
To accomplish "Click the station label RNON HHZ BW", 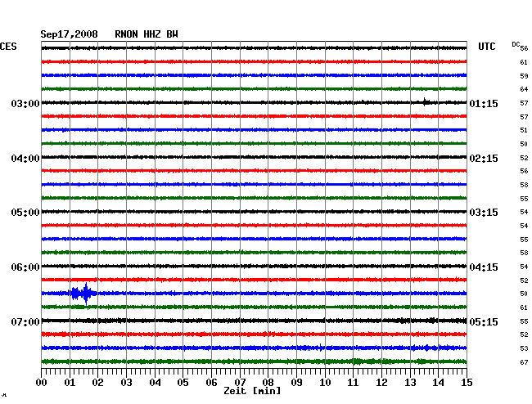I will 147,34.
